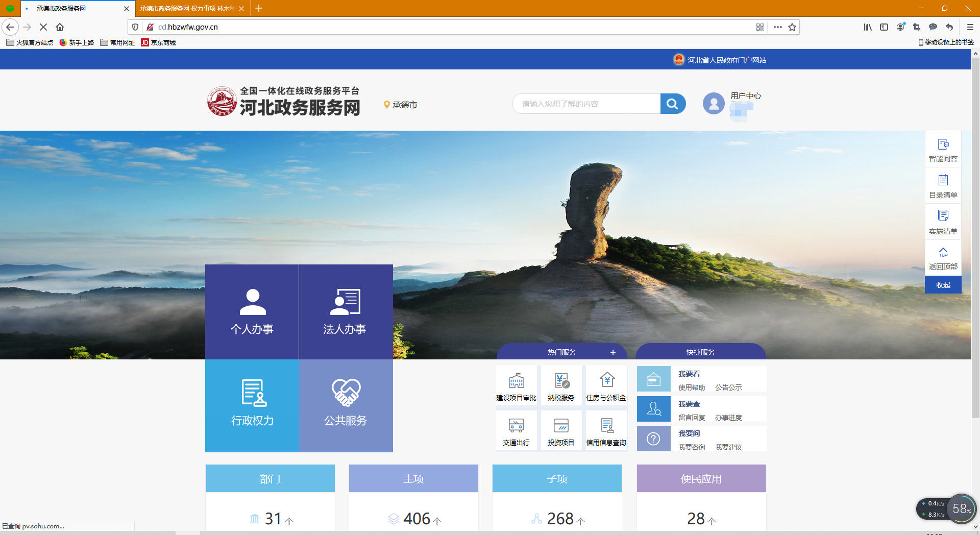This screenshot has height=535, width=980.
Task: Click the 个人办事 tile
Action: [252, 311]
